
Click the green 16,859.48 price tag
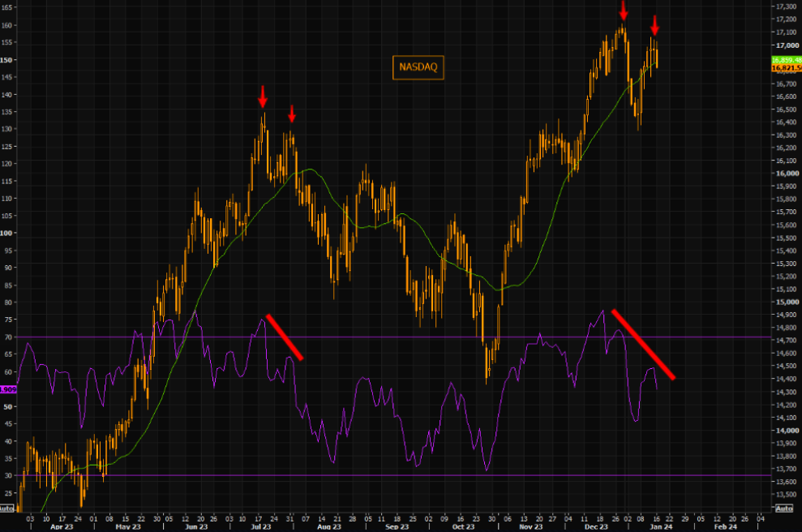pos(786,60)
